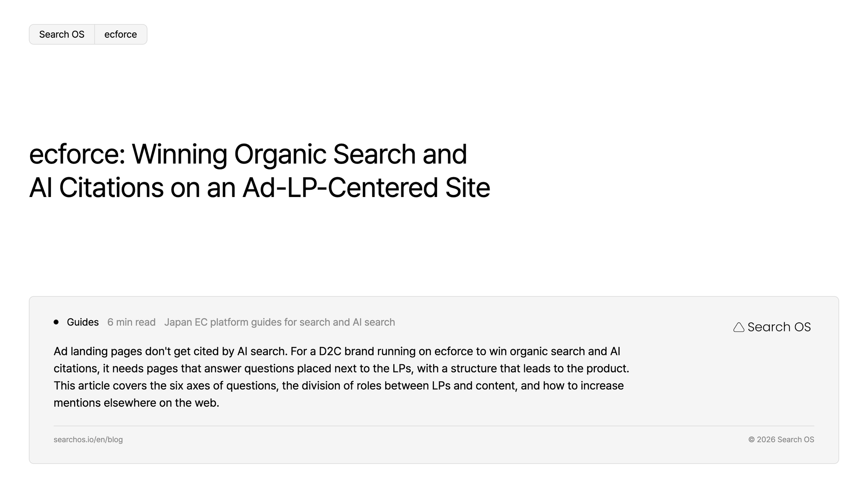This screenshot has height=488, width=868.
Task: Click the word 'Site' ending the headline
Action: pyautogui.click(x=467, y=188)
